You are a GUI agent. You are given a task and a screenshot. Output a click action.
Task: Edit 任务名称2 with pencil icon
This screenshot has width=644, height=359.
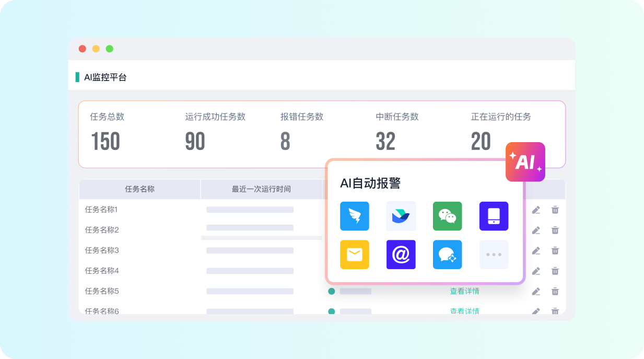536,230
